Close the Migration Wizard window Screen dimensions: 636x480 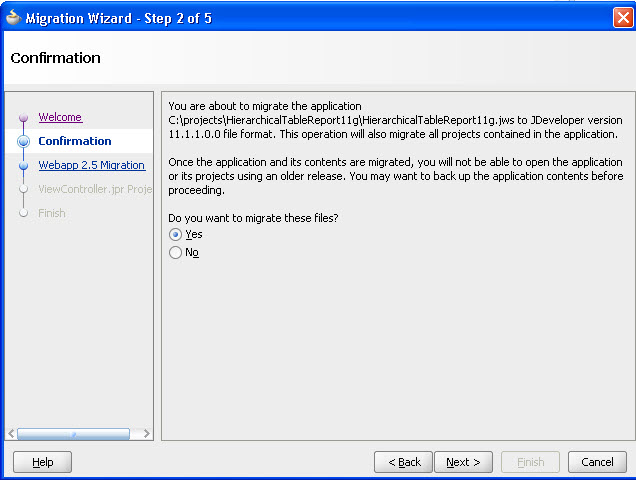point(623,18)
